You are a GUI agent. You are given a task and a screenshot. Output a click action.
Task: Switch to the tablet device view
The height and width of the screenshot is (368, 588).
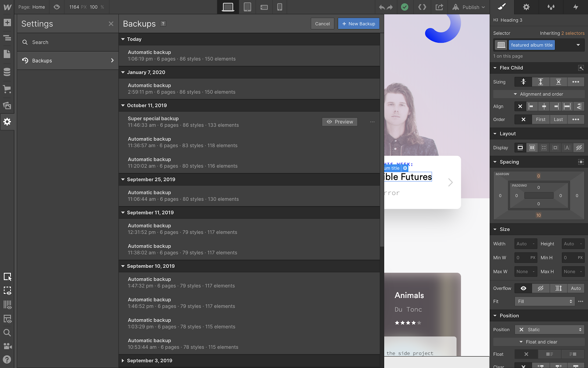click(247, 7)
